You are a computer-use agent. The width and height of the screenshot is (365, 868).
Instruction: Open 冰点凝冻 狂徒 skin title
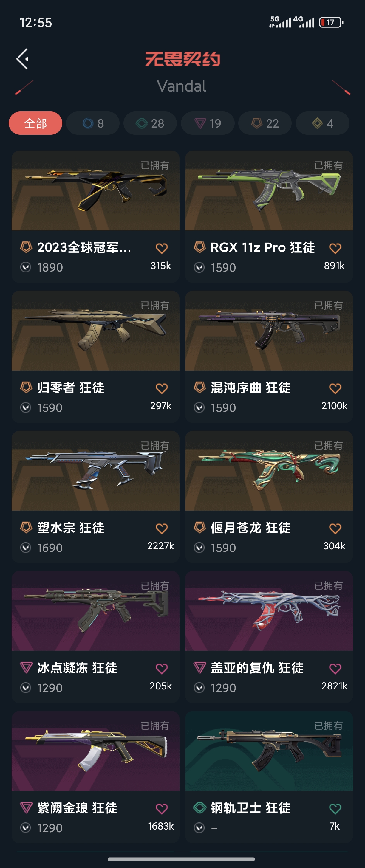77,668
